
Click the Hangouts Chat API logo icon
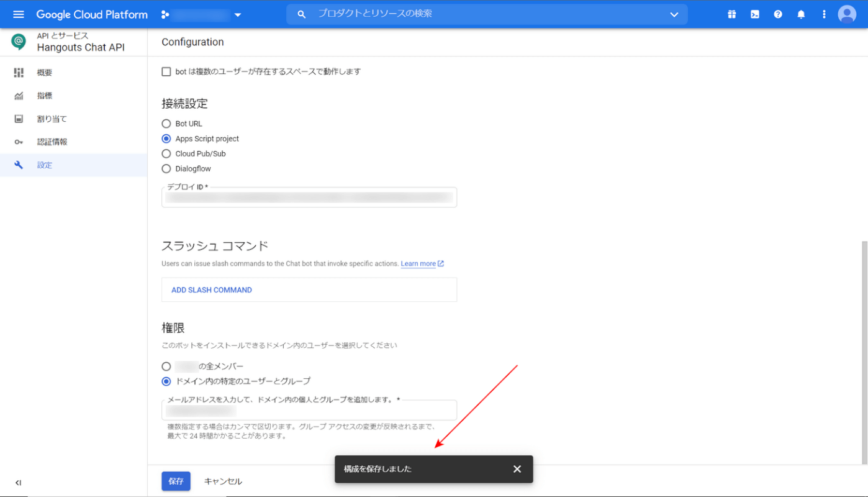(19, 42)
